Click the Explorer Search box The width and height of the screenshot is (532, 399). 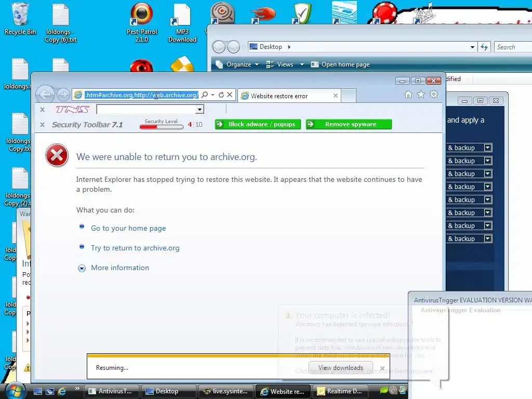[513, 47]
